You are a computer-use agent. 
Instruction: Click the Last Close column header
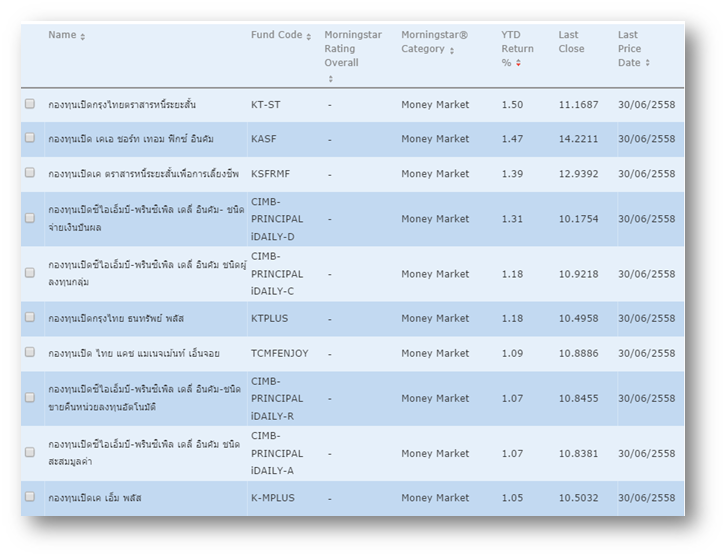[570, 42]
